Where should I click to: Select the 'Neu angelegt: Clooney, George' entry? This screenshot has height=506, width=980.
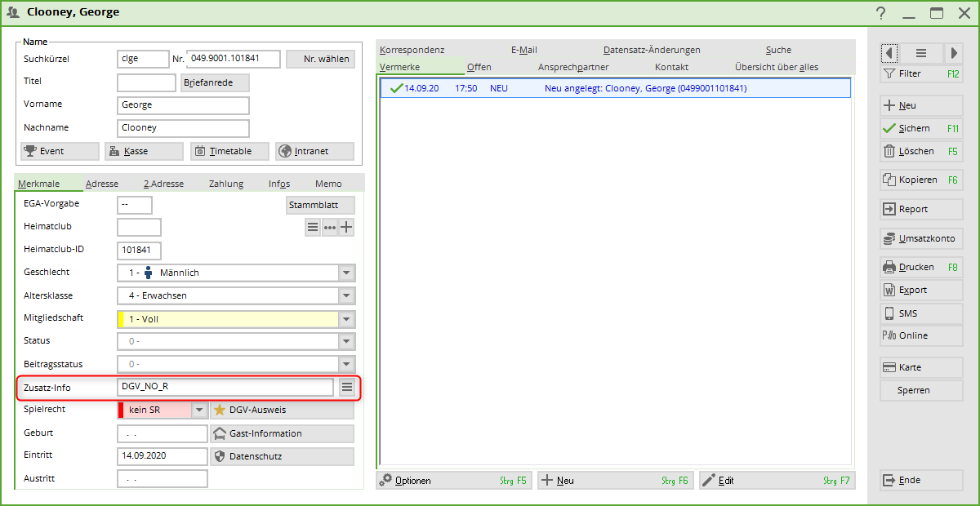[x=616, y=88]
